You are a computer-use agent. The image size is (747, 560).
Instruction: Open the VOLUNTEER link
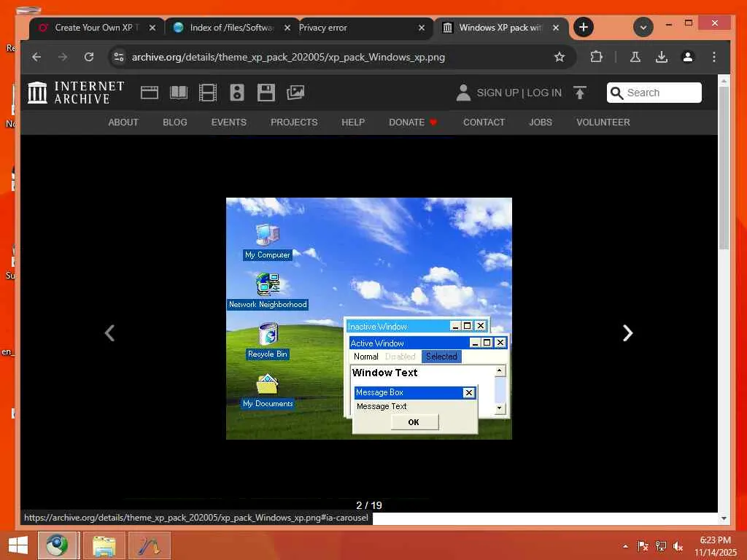[603, 122]
